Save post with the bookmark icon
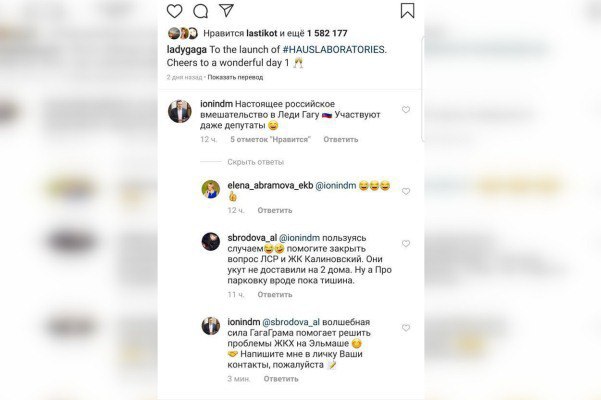This screenshot has width=601, height=400. click(407, 11)
